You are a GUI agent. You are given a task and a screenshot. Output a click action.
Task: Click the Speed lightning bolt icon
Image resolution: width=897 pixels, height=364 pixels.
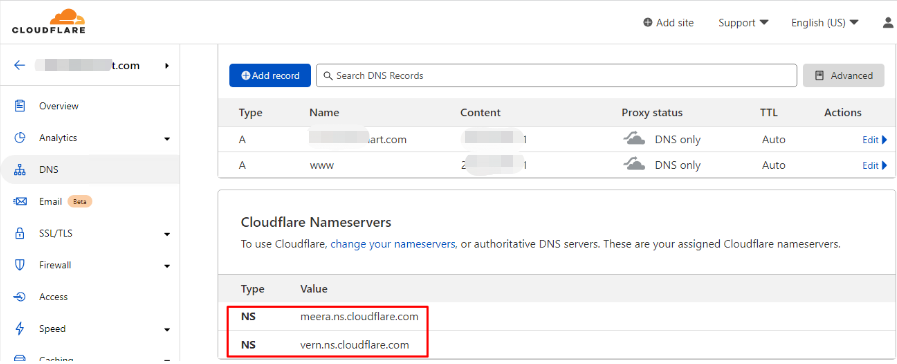pos(20,329)
